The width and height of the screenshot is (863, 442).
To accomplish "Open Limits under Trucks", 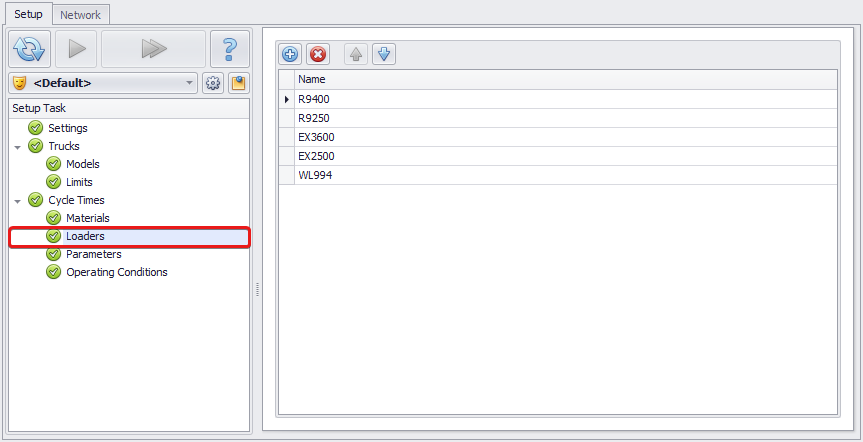I will (79, 182).
